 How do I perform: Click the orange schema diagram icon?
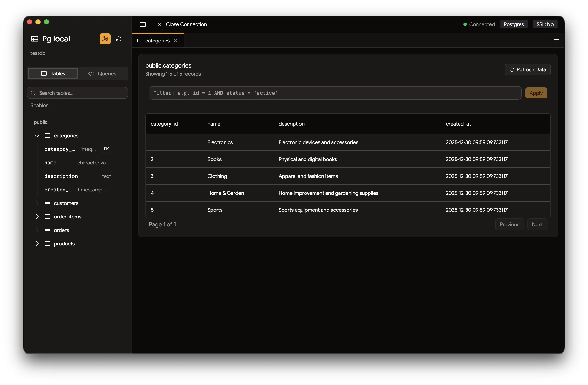click(105, 39)
